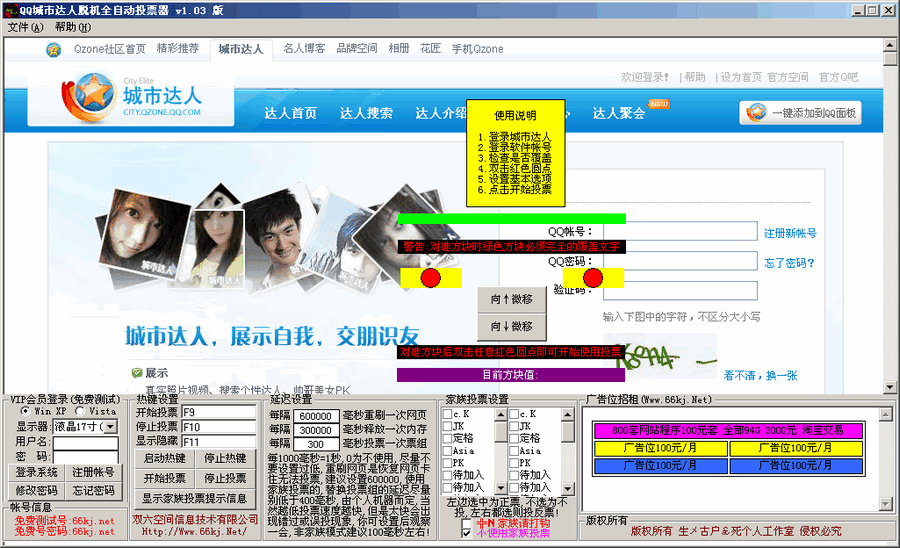This screenshot has height=548, width=900.
Task: Check 定格 in right family list
Action: tap(514, 438)
